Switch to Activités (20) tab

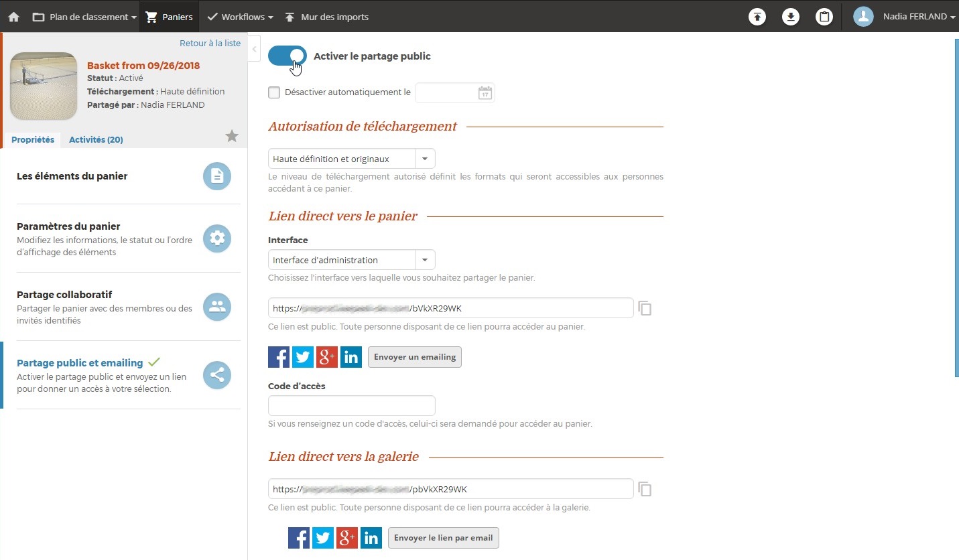(x=96, y=140)
